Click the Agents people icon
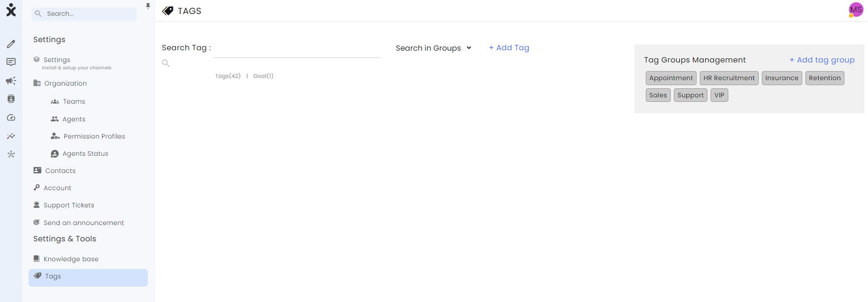The width and height of the screenshot is (868, 302). [55, 119]
